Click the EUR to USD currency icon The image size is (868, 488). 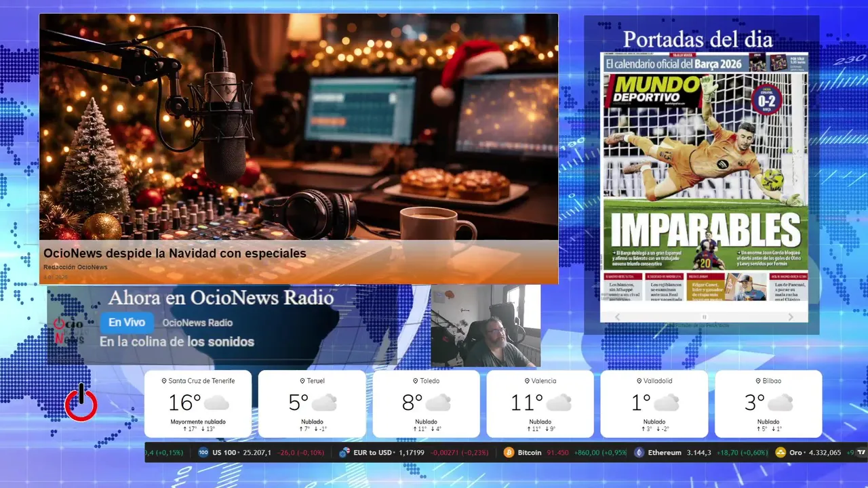point(344,452)
